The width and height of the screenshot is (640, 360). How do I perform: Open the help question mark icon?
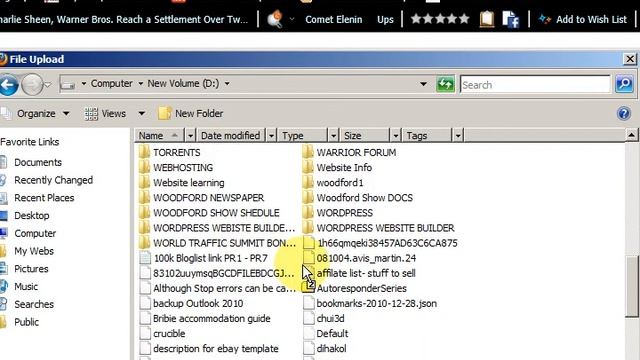(x=624, y=113)
